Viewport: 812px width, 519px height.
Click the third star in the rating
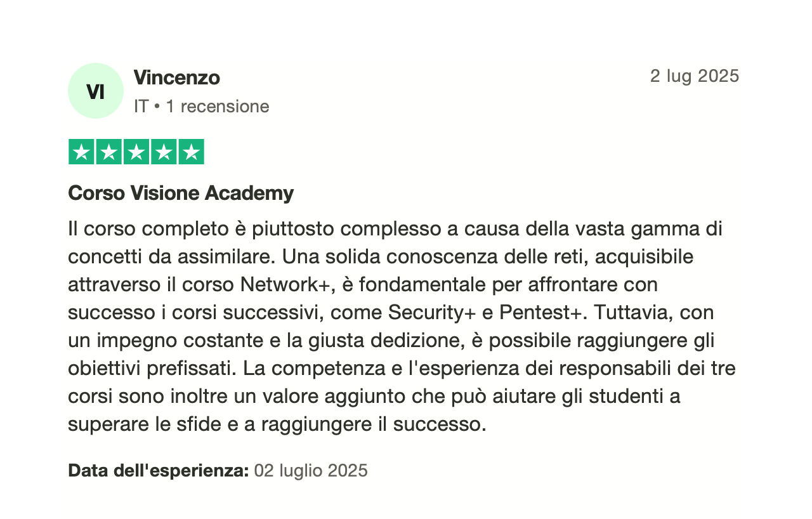(136, 152)
